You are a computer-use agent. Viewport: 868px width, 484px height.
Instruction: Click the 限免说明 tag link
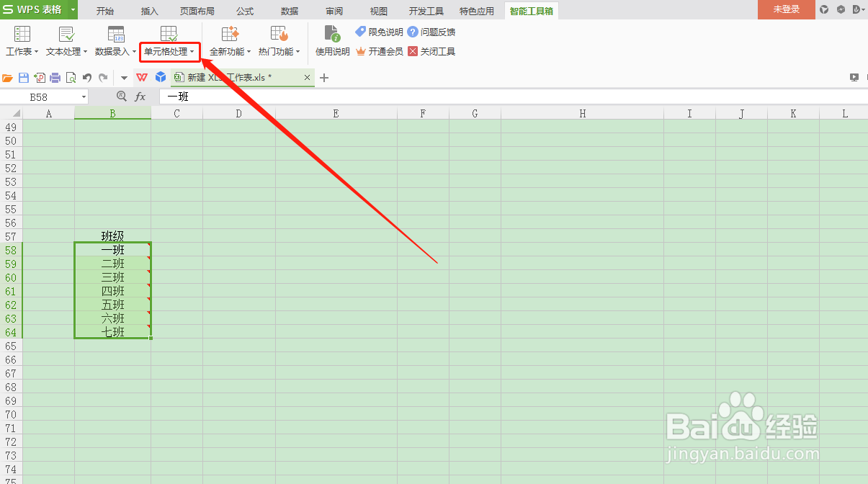379,32
